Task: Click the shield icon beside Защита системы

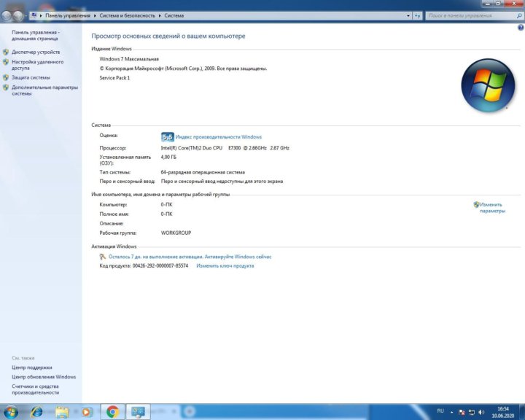Action: tap(6, 78)
